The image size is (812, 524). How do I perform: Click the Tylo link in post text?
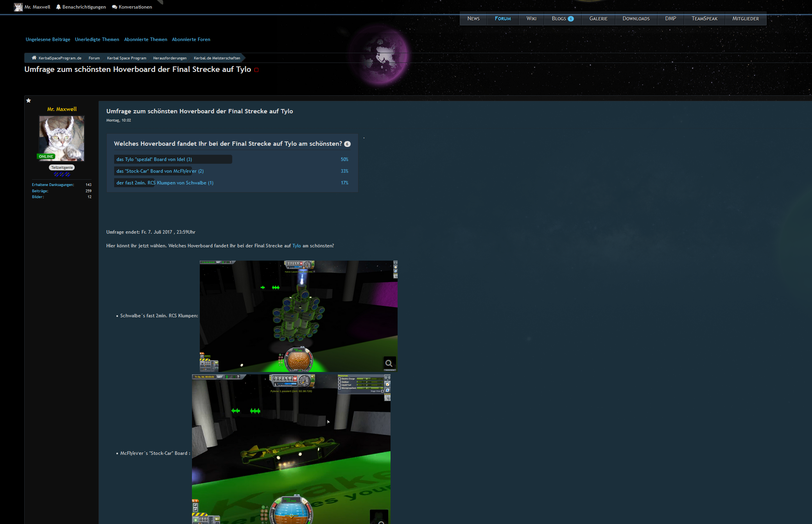(296, 246)
